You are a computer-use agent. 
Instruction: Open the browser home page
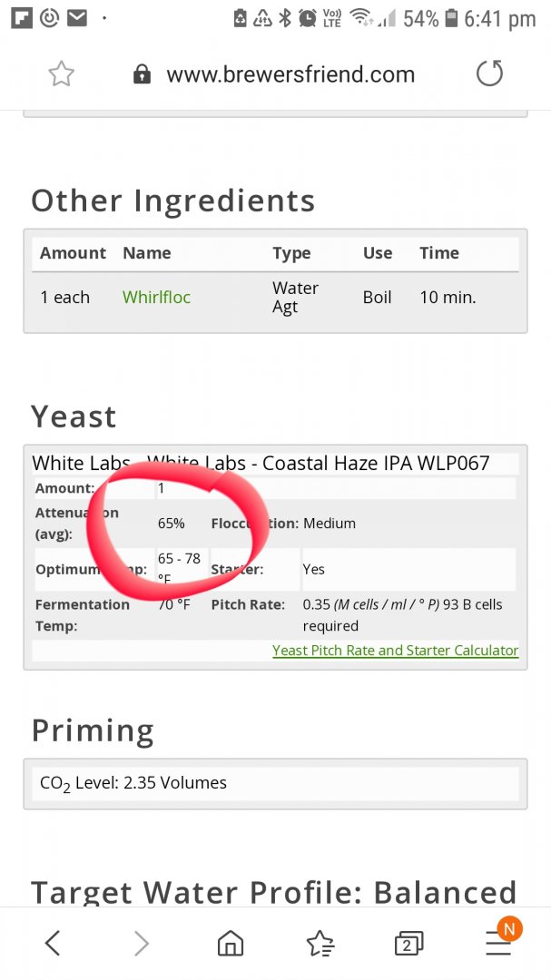click(x=231, y=944)
